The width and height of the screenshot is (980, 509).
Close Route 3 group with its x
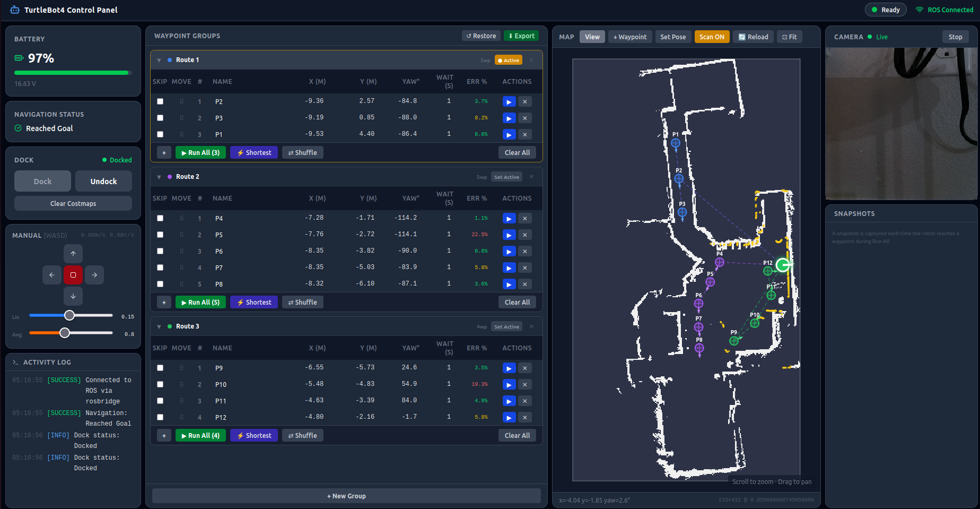point(531,326)
